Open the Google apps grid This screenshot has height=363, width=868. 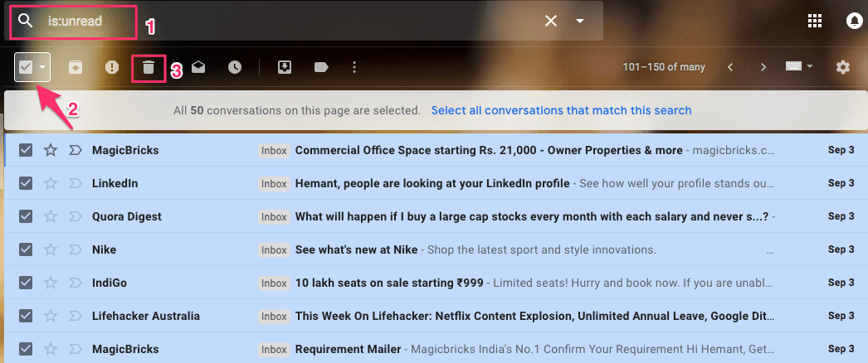[x=815, y=21]
